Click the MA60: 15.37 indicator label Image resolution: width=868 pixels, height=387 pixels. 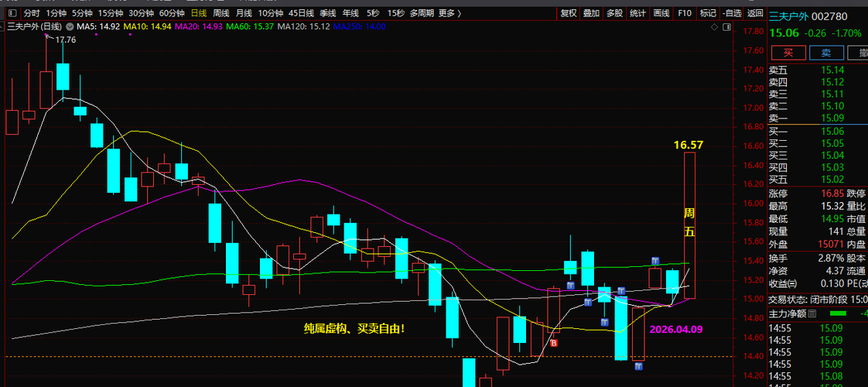coord(250,26)
